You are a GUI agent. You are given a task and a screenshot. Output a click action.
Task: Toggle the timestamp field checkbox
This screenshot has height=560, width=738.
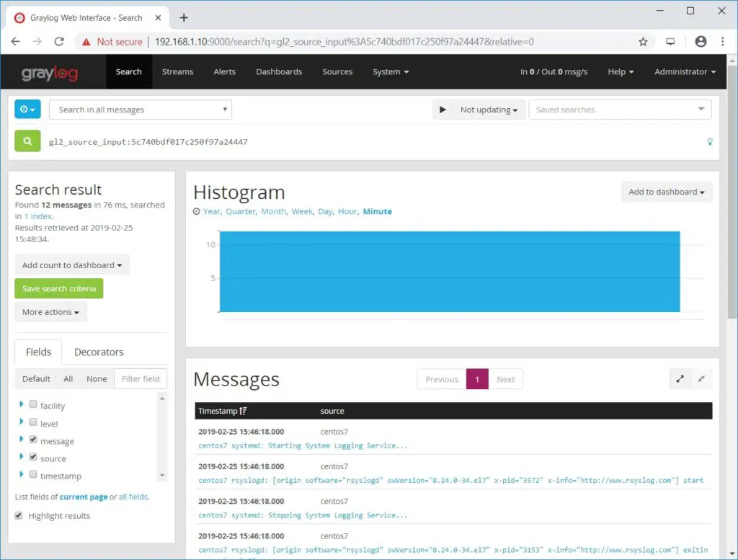(x=33, y=474)
